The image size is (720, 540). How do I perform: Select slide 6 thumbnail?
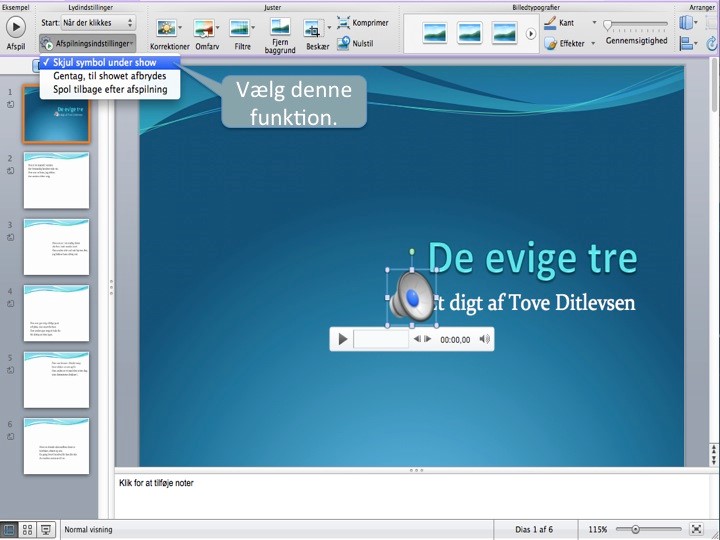tap(56, 446)
